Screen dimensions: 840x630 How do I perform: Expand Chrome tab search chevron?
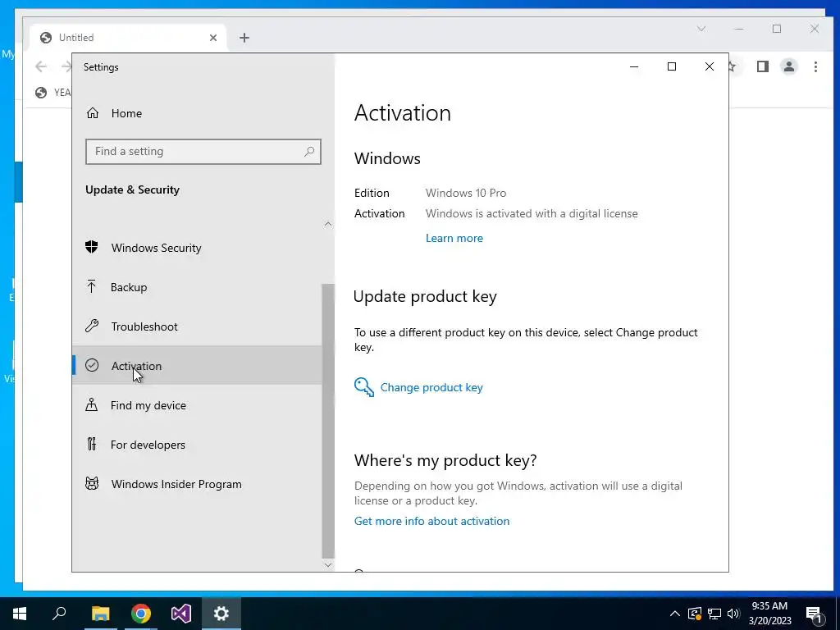coord(701,29)
